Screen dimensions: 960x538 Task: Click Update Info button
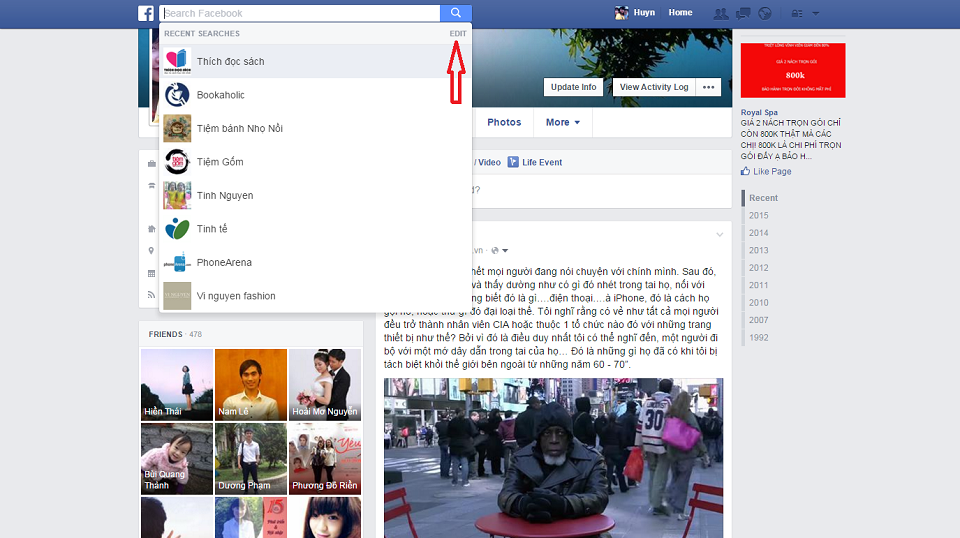tap(573, 87)
